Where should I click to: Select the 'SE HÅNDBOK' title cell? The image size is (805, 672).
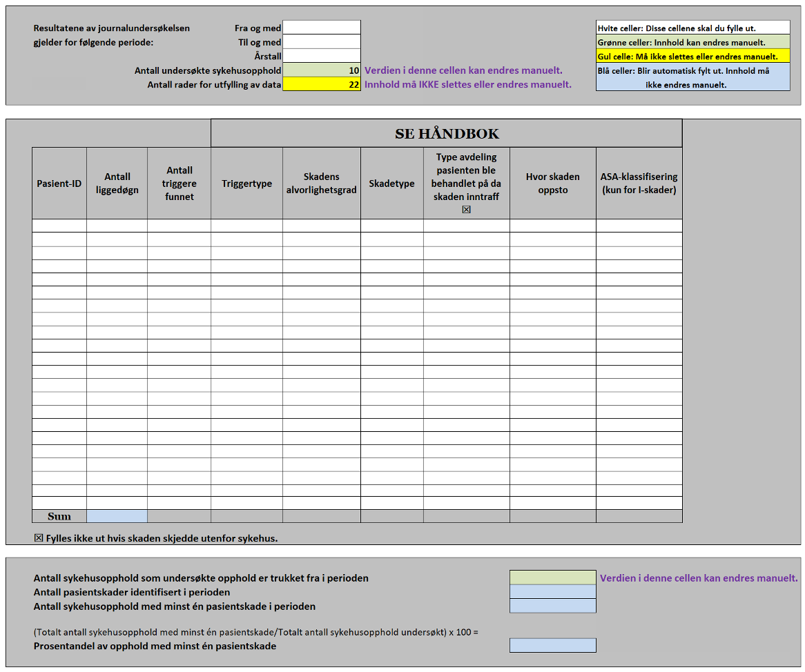point(446,134)
